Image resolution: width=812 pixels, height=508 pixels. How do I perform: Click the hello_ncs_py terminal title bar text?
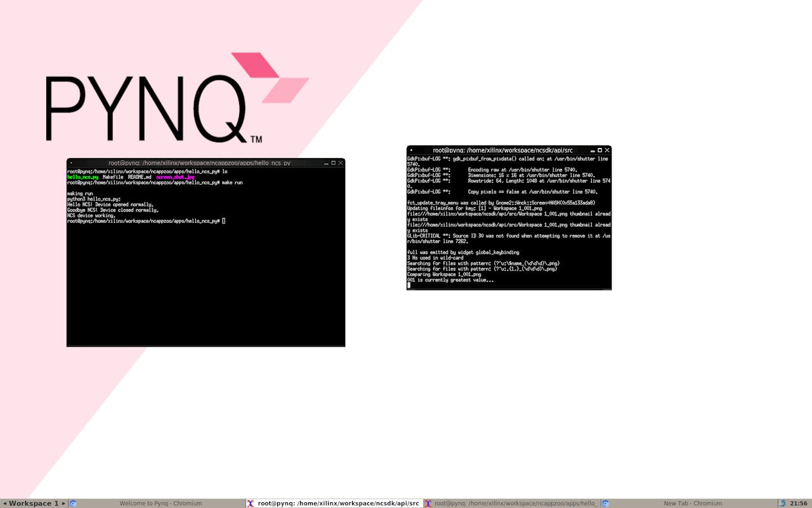[x=199, y=163]
